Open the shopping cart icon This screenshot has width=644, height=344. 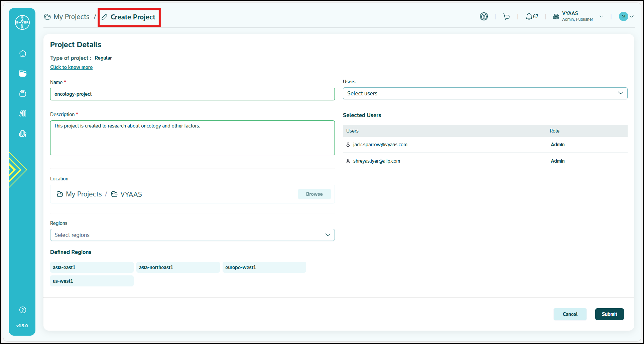(x=506, y=17)
